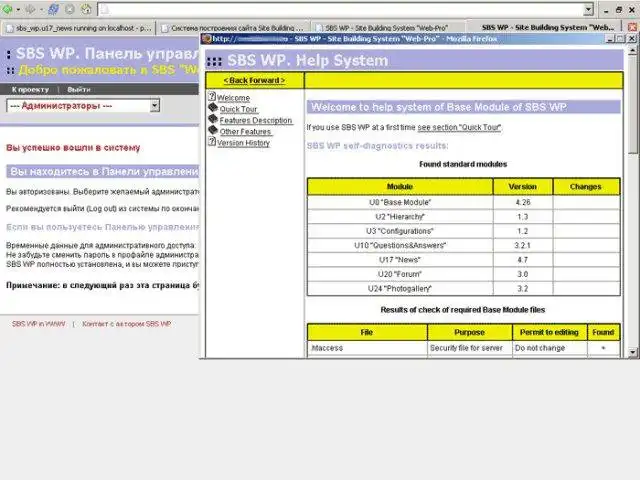The height and width of the screenshot is (480, 640).
Task: Switch to the 'Система построения сайта' tab
Action: tap(233, 28)
